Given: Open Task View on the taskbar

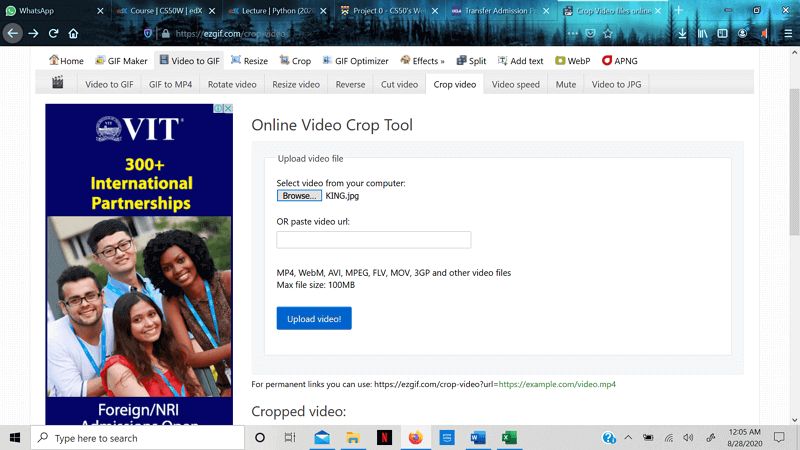Looking at the screenshot, I should point(290,438).
